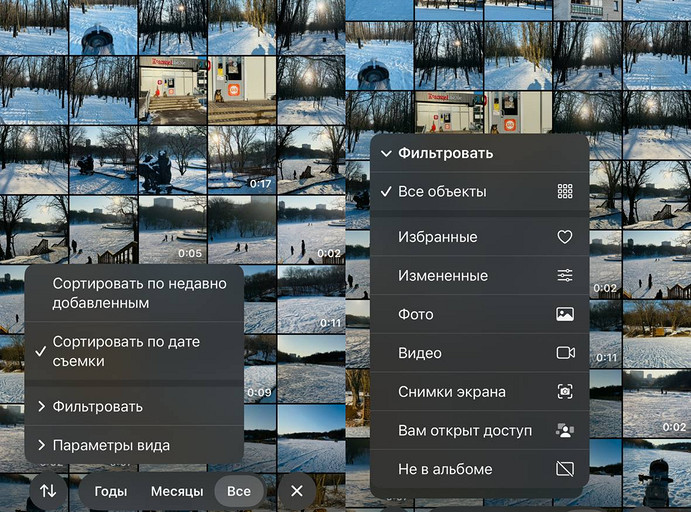Close the toolbar with X button

point(296,491)
